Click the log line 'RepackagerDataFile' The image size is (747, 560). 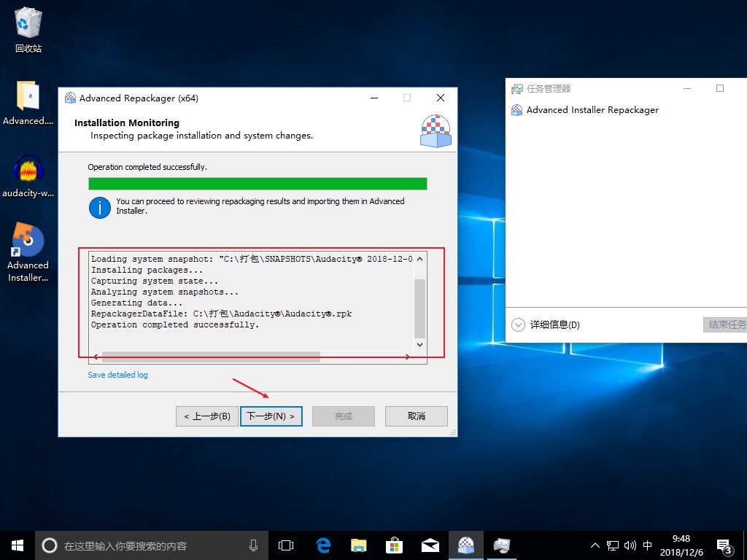(222, 314)
